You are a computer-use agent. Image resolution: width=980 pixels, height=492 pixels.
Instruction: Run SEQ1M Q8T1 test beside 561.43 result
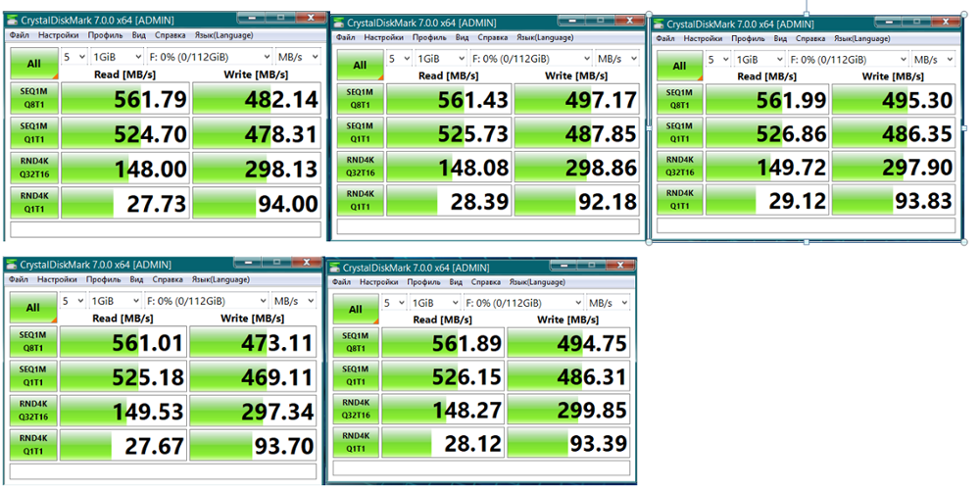[360, 99]
